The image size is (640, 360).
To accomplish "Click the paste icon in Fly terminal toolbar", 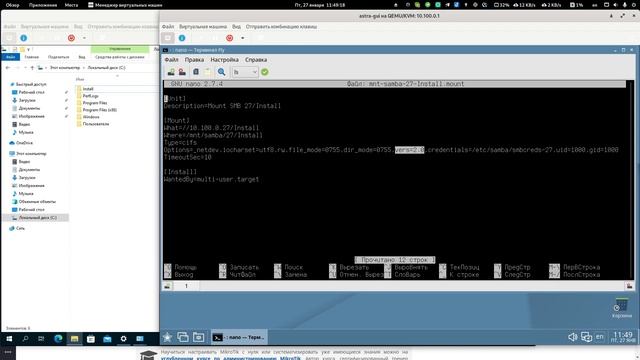I will [208, 72].
